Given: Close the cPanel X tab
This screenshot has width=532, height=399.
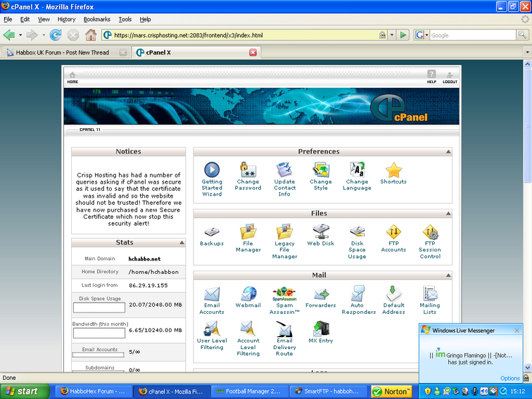Looking at the screenshot, I should (253, 53).
